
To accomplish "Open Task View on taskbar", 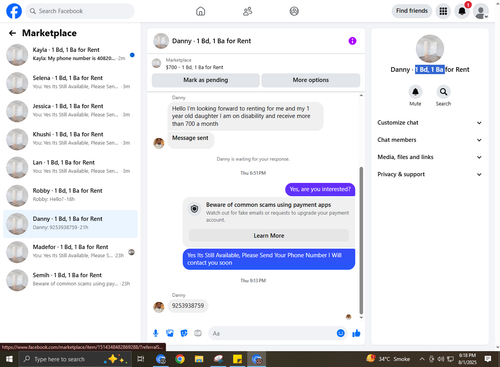I will click(x=141, y=359).
